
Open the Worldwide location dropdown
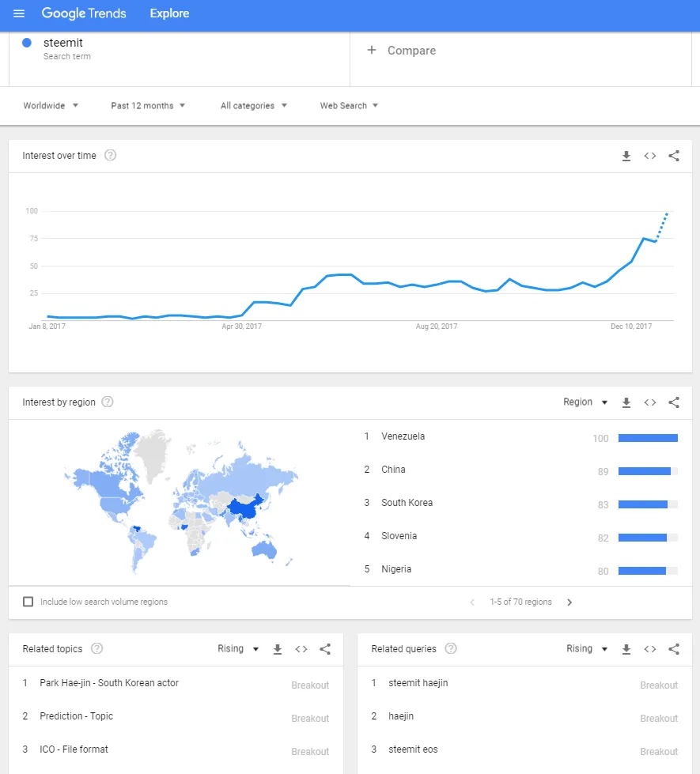pos(51,106)
